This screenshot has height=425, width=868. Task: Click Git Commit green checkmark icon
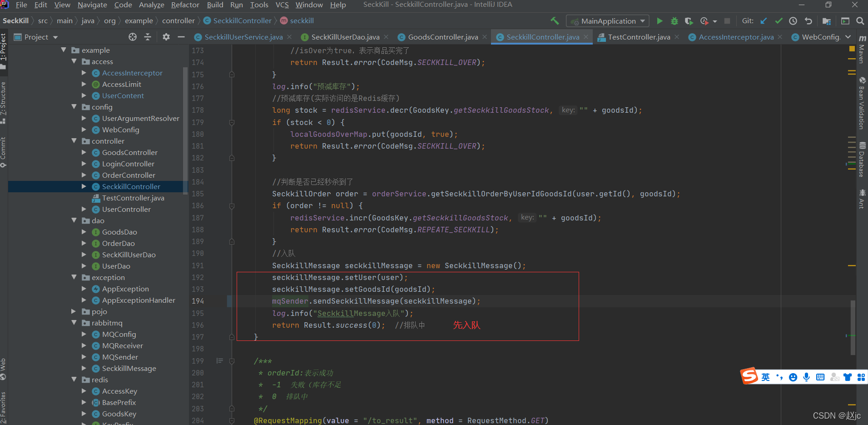point(779,21)
